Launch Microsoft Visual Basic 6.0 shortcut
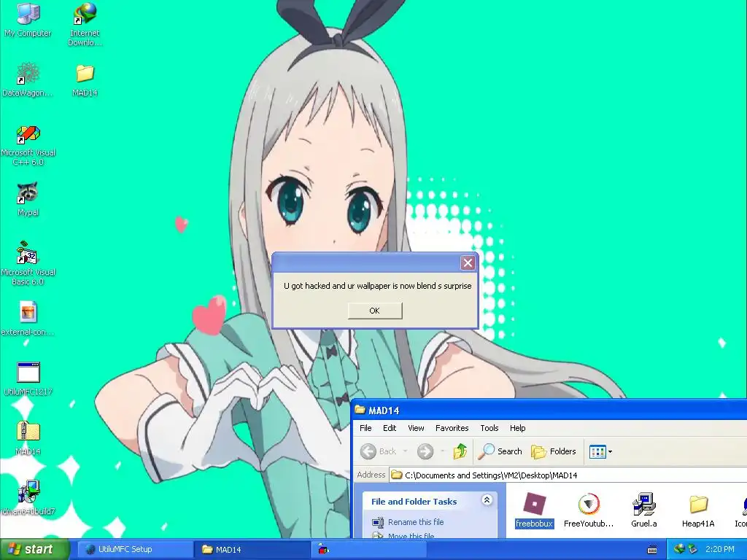Screen dimensions: 747x560 [x=28, y=263]
